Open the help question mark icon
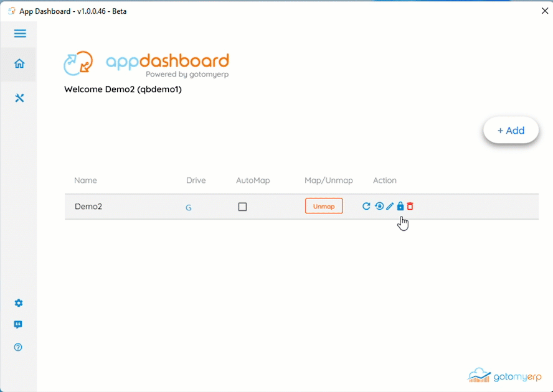553x392 pixels. (x=18, y=347)
